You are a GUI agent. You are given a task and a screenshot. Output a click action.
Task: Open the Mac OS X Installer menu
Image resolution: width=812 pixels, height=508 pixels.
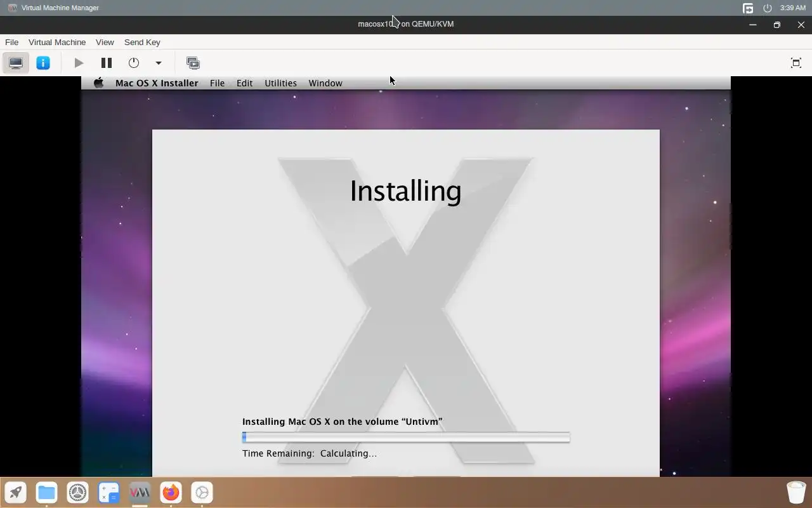(157, 83)
